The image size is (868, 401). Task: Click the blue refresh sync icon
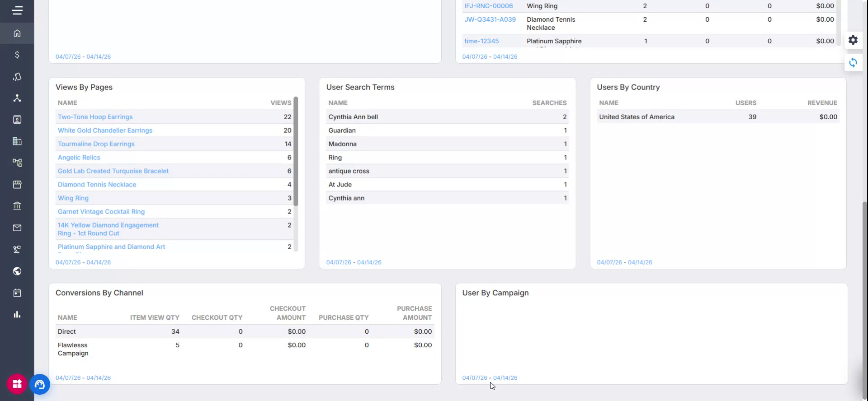click(x=853, y=62)
